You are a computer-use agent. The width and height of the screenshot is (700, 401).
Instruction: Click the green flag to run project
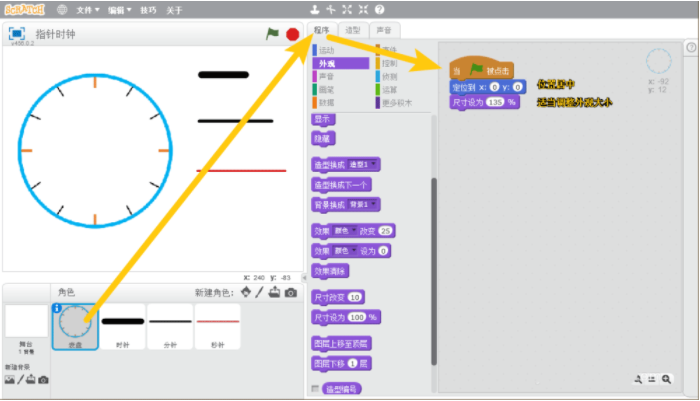[272, 34]
